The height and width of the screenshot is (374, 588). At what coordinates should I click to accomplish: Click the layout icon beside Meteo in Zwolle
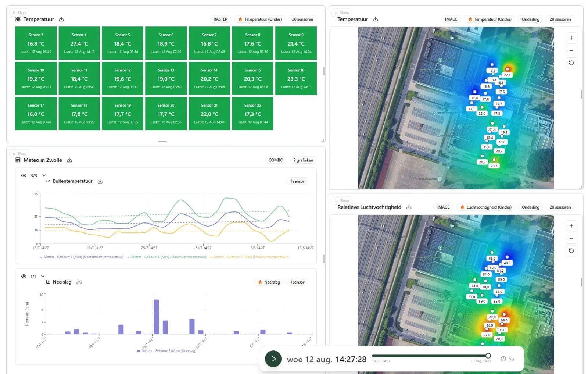[x=18, y=160]
